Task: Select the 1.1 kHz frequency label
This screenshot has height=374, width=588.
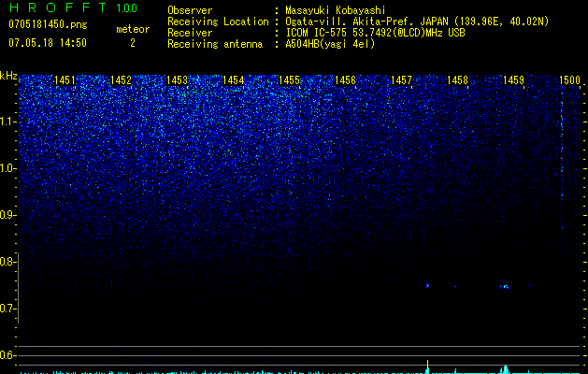Action: pos(7,122)
